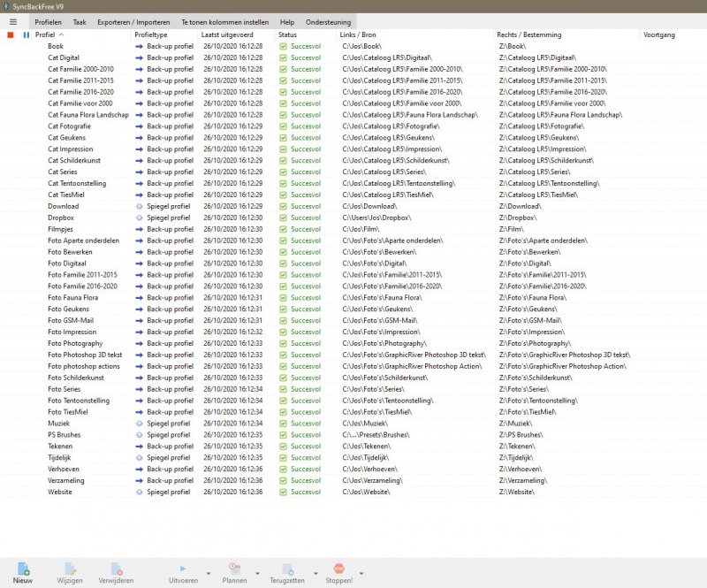Click the Nieuw profile icon
Screen dimensions: 707x588
click(x=23, y=569)
